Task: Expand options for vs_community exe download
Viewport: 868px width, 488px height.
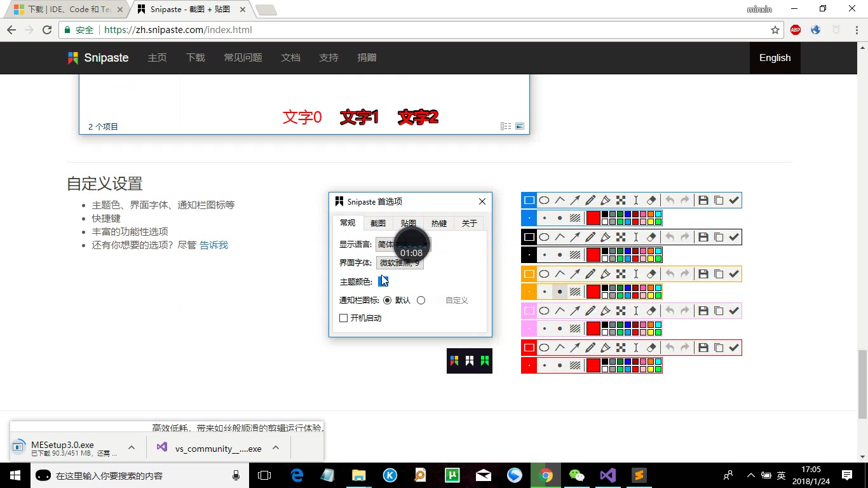Action: point(276,447)
